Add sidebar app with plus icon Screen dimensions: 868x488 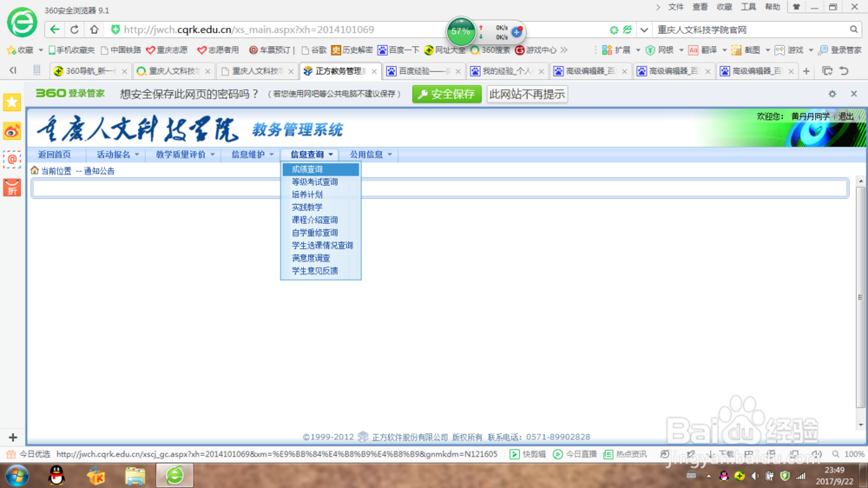pos(13,438)
